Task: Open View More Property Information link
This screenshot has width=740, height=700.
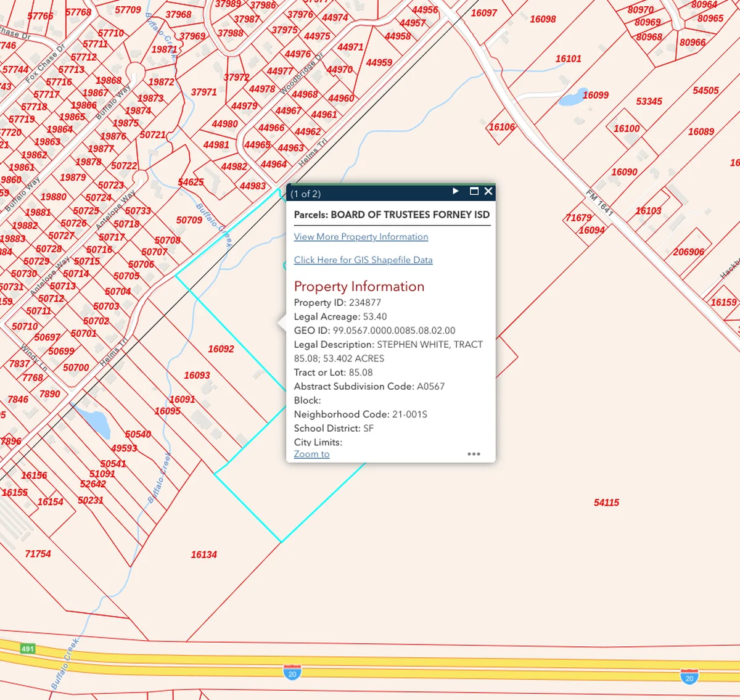Action: [x=361, y=237]
